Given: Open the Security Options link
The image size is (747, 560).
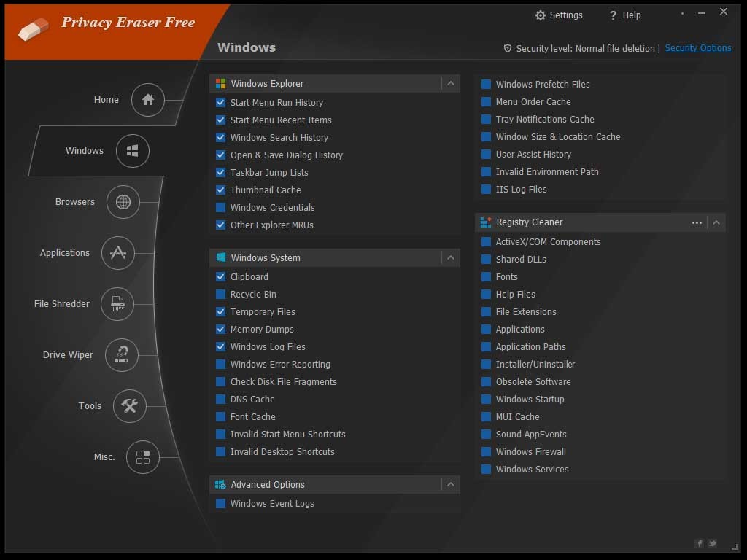Looking at the screenshot, I should coord(698,48).
